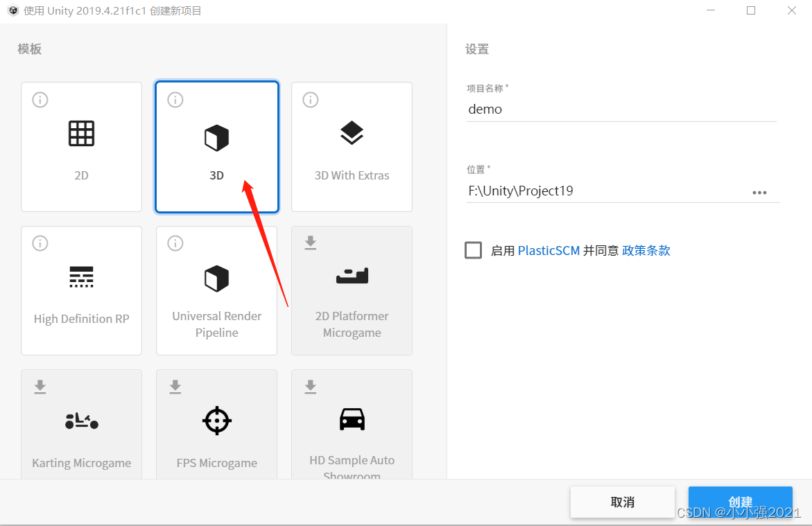Click the Universal Render Pipeline cube icon
Viewport: 812px width, 526px height.
pyautogui.click(x=216, y=279)
